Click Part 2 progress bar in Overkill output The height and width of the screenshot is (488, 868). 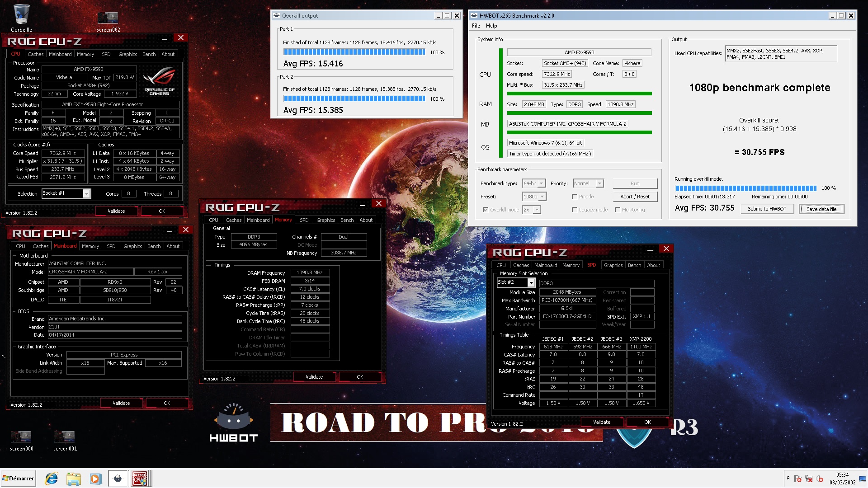click(354, 99)
